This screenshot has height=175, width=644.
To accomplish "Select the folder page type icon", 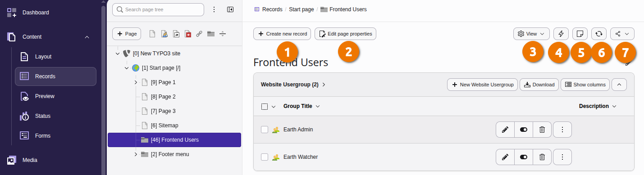I will pos(211,34).
